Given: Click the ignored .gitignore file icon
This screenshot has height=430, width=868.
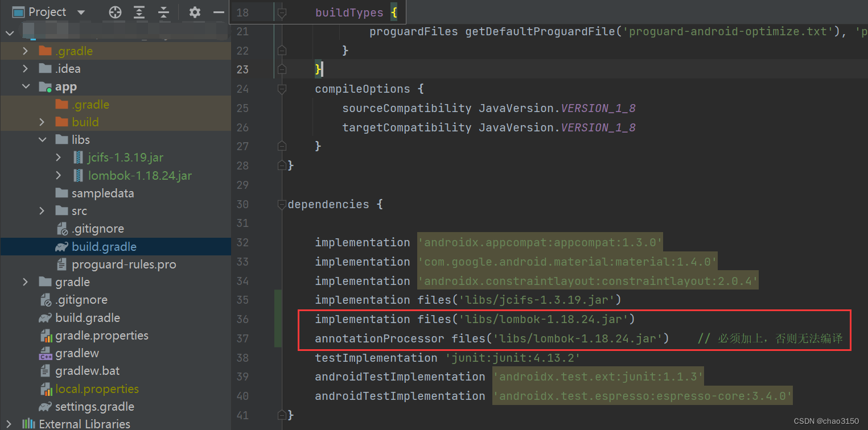Looking at the screenshot, I should 61,228.
